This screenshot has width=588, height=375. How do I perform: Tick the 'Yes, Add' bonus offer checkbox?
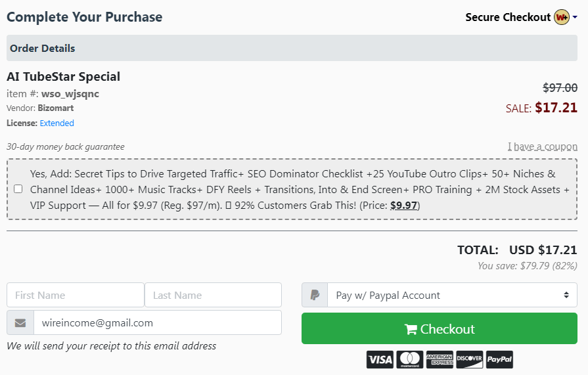coord(18,189)
